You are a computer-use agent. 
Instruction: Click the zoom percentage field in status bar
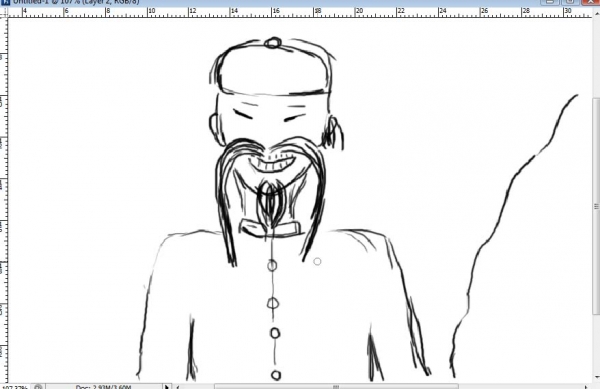coord(15,387)
